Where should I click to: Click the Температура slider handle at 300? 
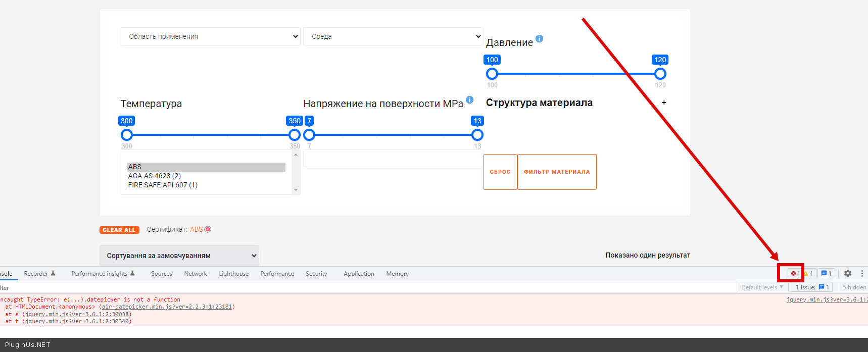click(x=127, y=135)
